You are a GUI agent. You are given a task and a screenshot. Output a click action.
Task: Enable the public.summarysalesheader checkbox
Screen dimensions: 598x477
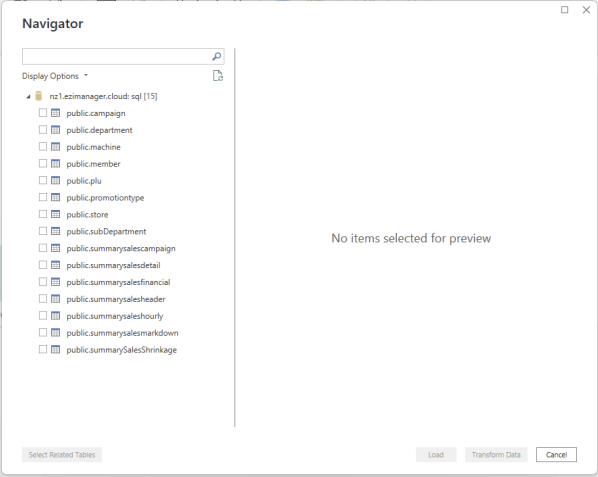click(43, 299)
